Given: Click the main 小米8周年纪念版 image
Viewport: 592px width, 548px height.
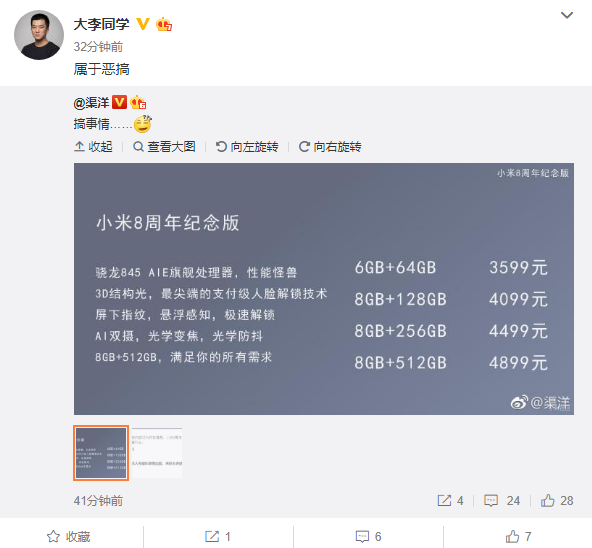Looking at the screenshot, I should coord(324,289).
